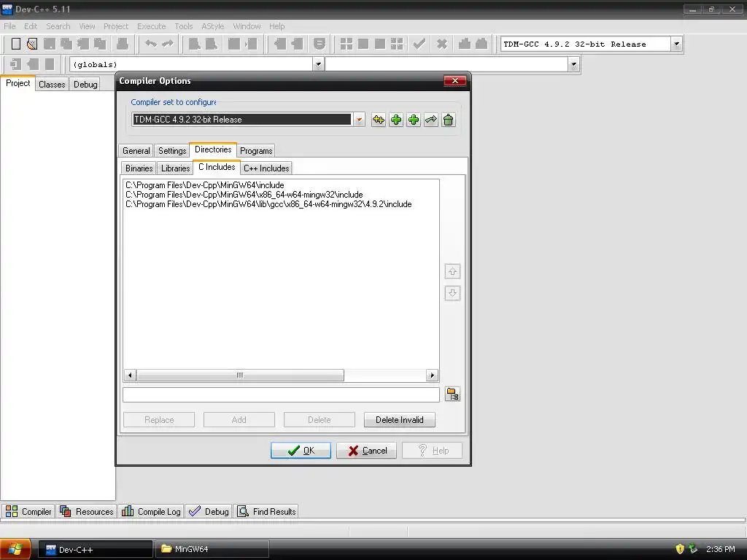Click the network tray icon beside clock

(693, 549)
